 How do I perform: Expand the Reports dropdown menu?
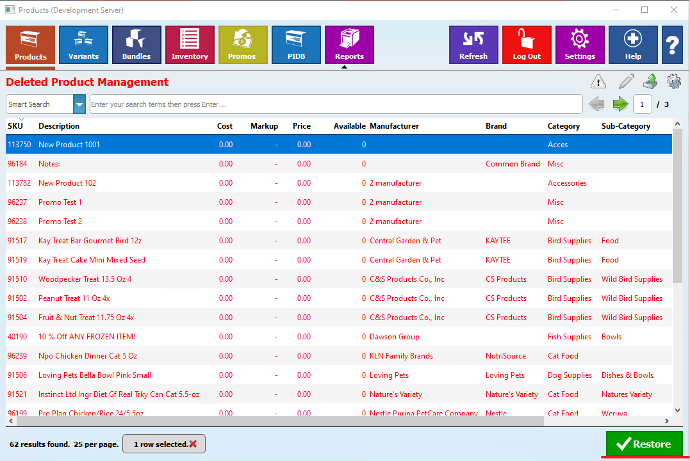349,44
